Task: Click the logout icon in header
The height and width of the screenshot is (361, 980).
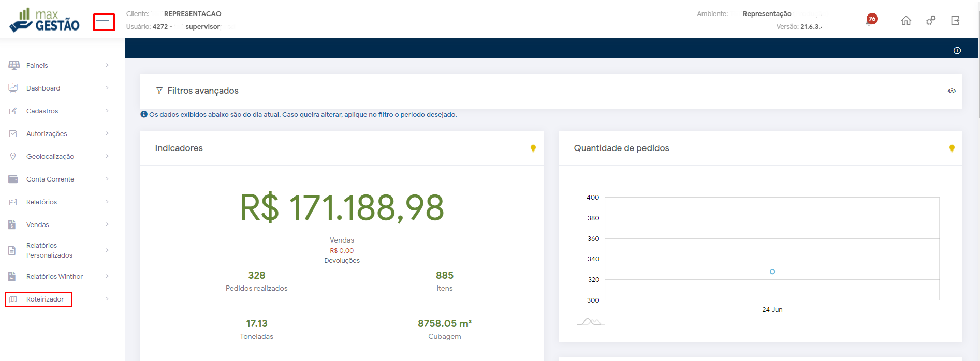Action: (x=955, y=21)
